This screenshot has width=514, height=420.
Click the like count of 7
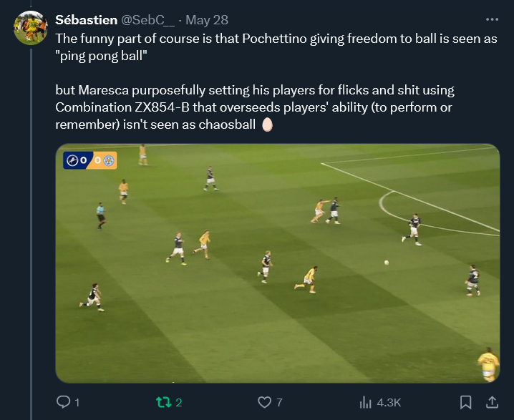(x=279, y=403)
